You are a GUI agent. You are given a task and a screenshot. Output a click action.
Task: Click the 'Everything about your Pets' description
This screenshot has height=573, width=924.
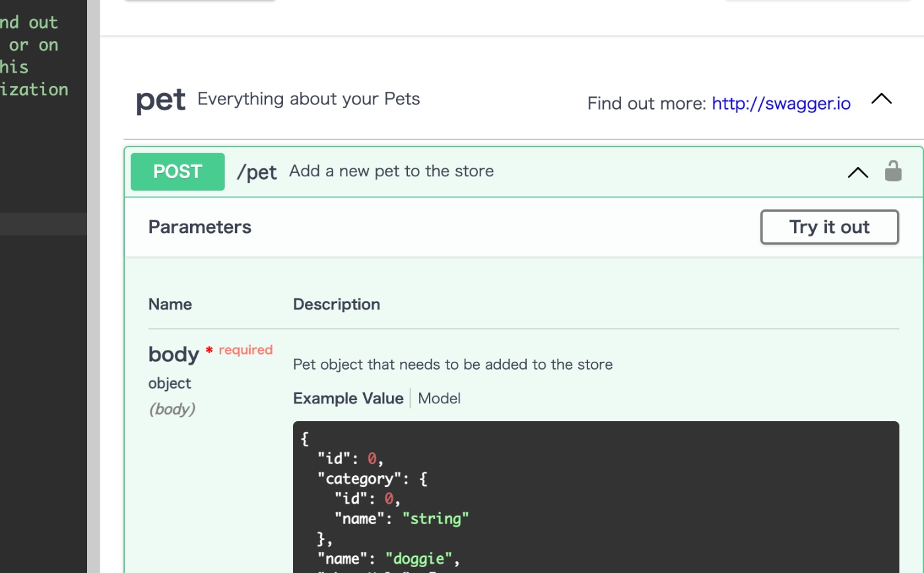309,99
